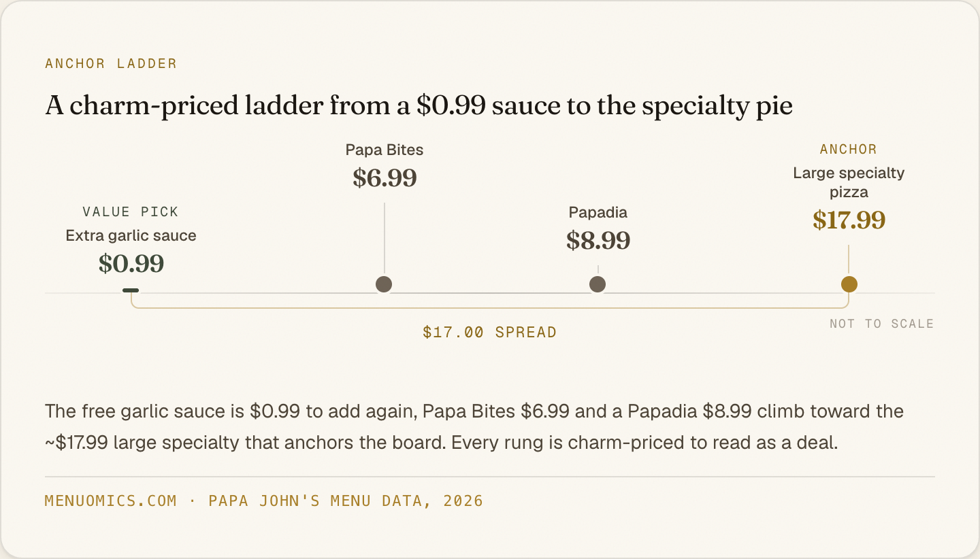Click the Papa John's menu data 2026 credit

pos(346,501)
